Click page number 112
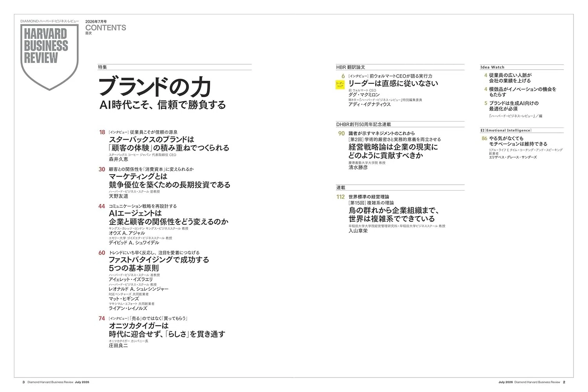This screenshot has width=588, height=392. tap(341, 197)
